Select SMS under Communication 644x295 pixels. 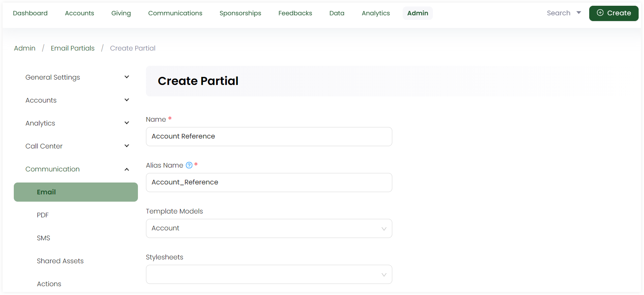pos(43,238)
